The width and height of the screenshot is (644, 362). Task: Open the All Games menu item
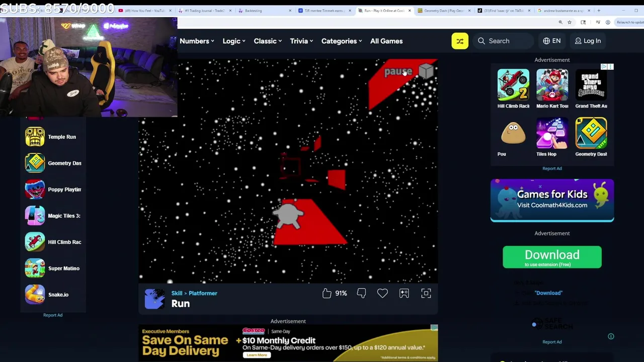click(x=386, y=41)
